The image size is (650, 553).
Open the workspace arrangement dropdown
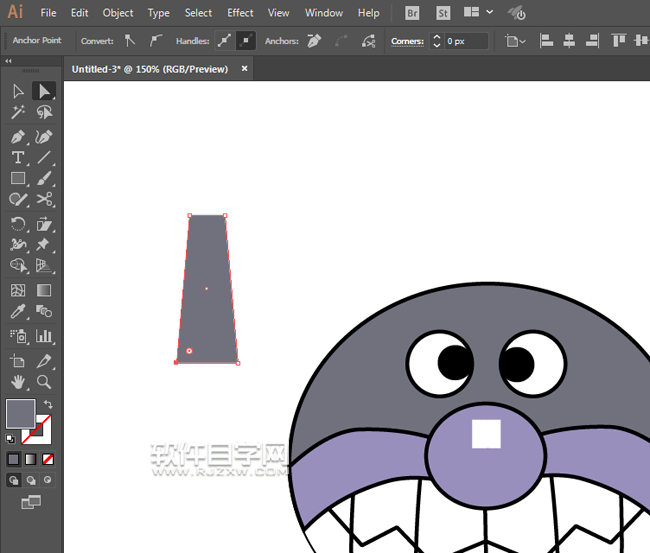478,13
